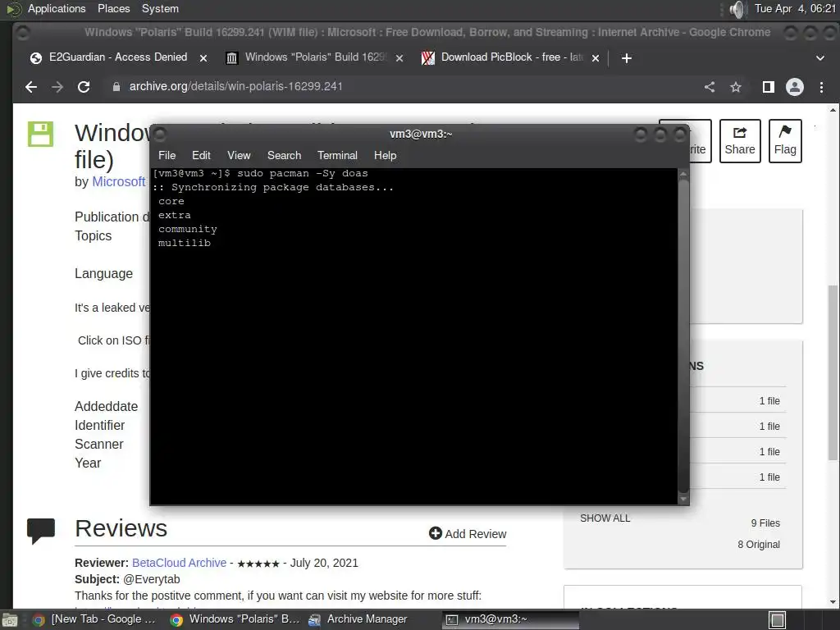The width and height of the screenshot is (840, 630).
Task: Click the 8 Original link
Action: (x=759, y=545)
